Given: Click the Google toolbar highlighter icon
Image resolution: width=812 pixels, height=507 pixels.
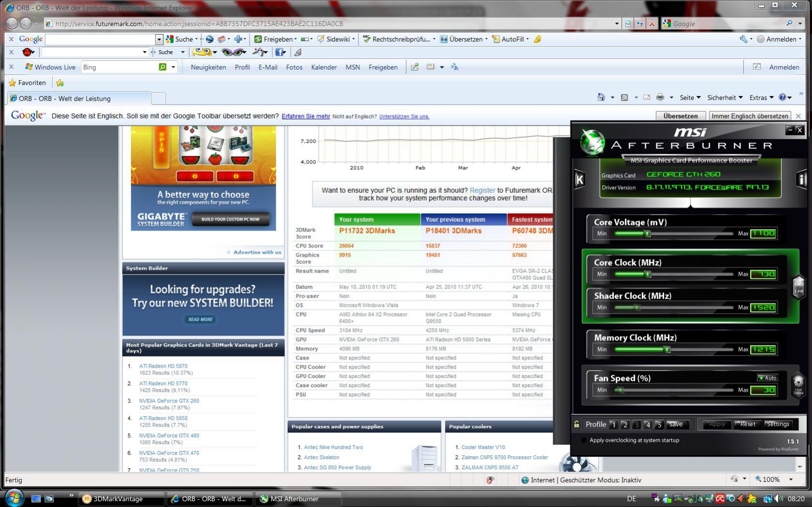Looking at the screenshot, I should click(x=537, y=39).
